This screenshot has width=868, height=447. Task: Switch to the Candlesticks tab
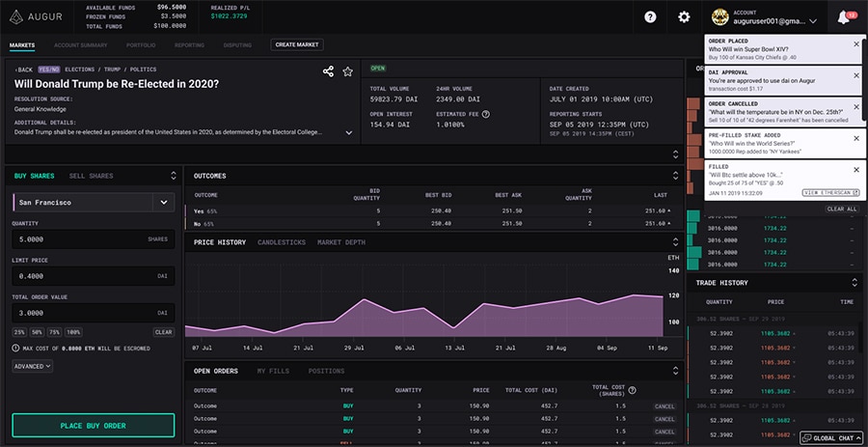tap(281, 242)
